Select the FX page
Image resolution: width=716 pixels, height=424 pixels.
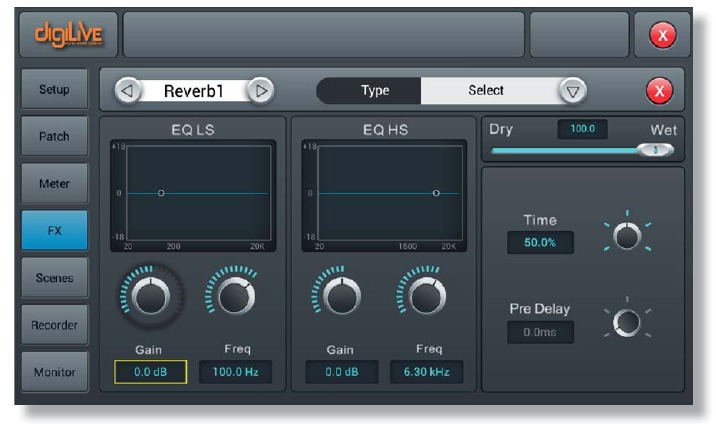(54, 230)
